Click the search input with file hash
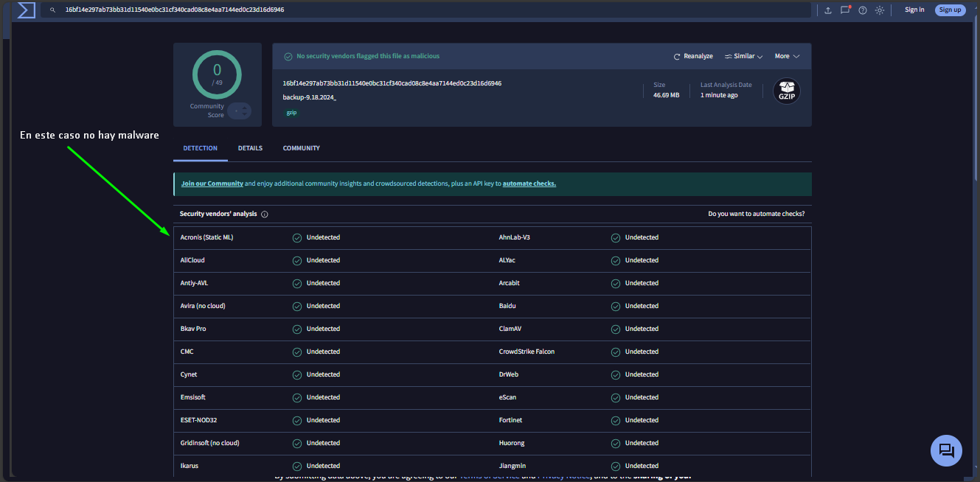Image resolution: width=980 pixels, height=482 pixels. point(295,10)
